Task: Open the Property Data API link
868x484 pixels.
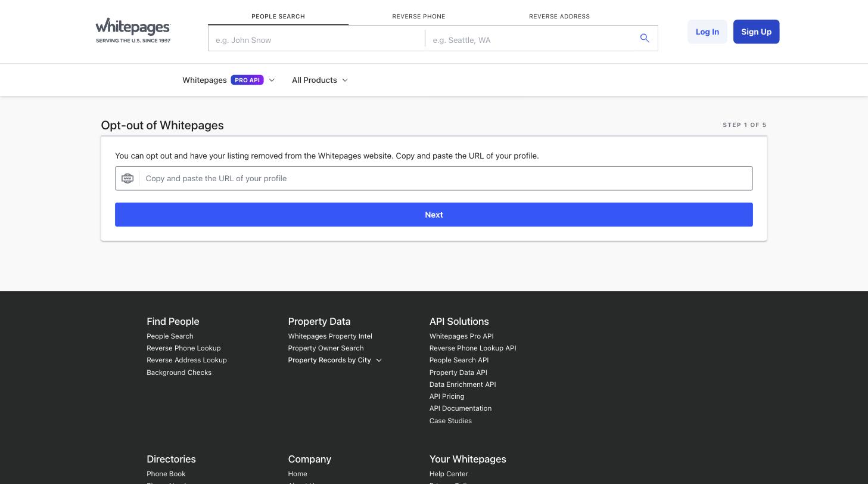Action: [458, 373]
